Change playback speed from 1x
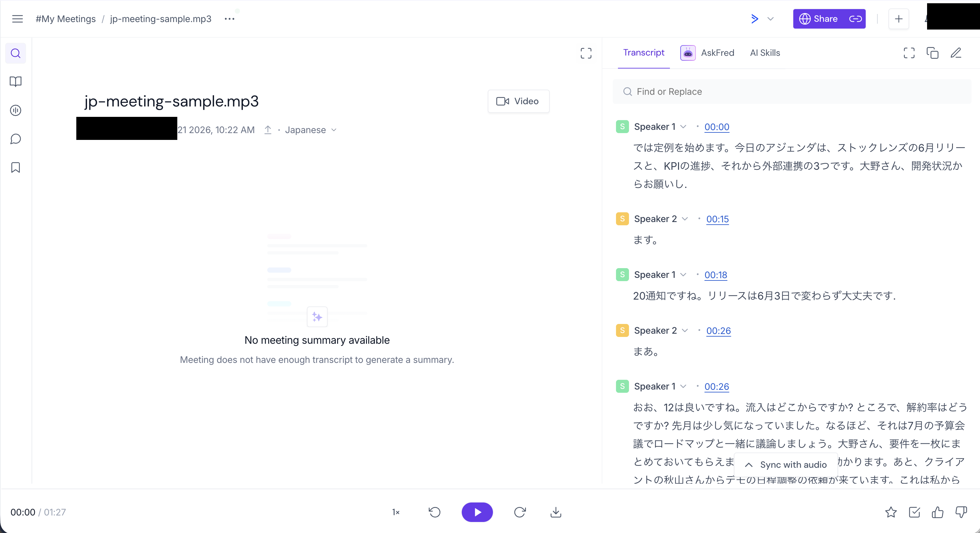 (x=396, y=512)
